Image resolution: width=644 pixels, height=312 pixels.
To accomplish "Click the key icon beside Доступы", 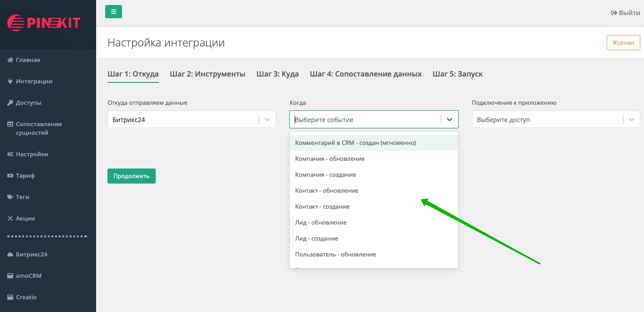I will pos(10,103).
